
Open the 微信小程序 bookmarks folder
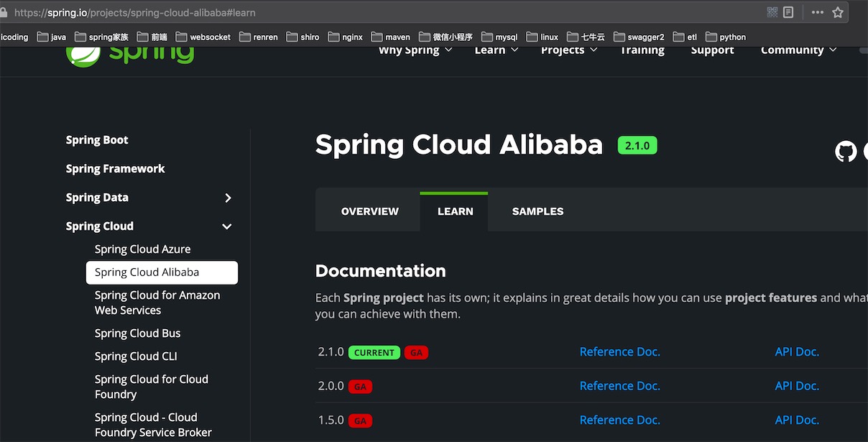pos(445,37)
